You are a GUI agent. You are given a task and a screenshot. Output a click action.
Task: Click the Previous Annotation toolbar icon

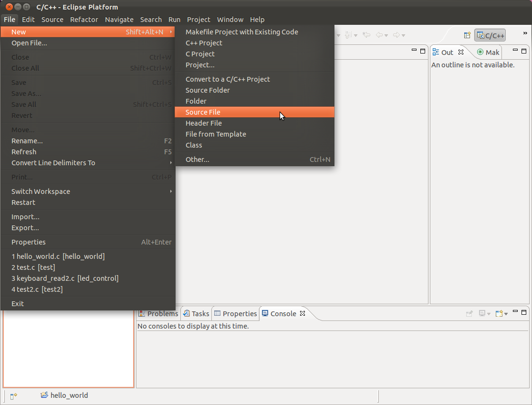[348, 35]
